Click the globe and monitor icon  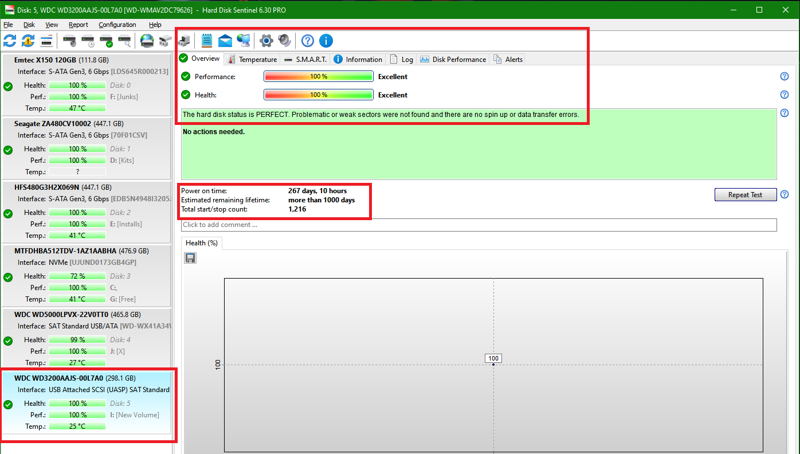(244, 41)
